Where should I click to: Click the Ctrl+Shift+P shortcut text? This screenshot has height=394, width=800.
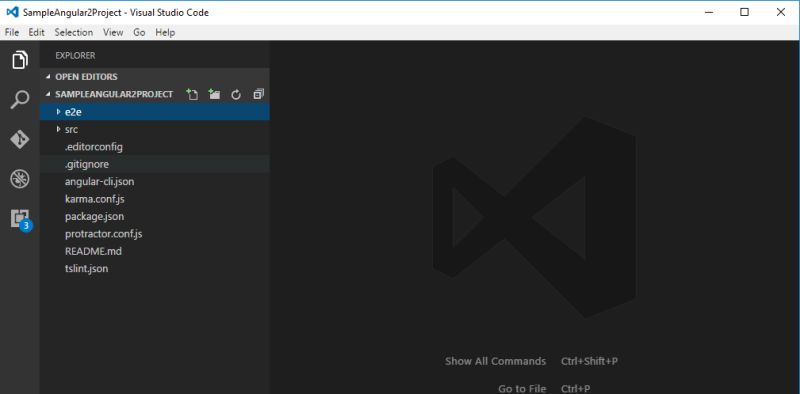click(x=589, y=361)
